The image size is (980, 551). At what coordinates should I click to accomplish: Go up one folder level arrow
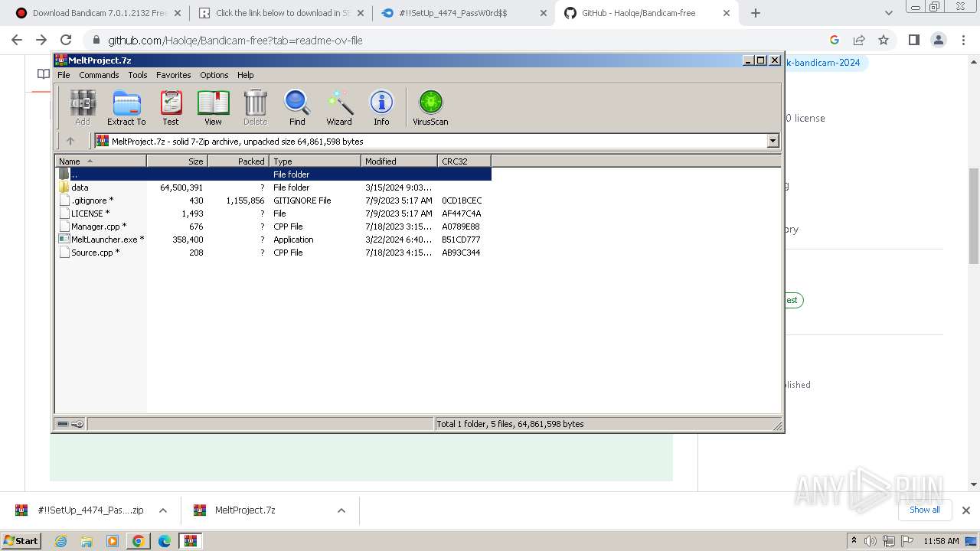point(70,141)
